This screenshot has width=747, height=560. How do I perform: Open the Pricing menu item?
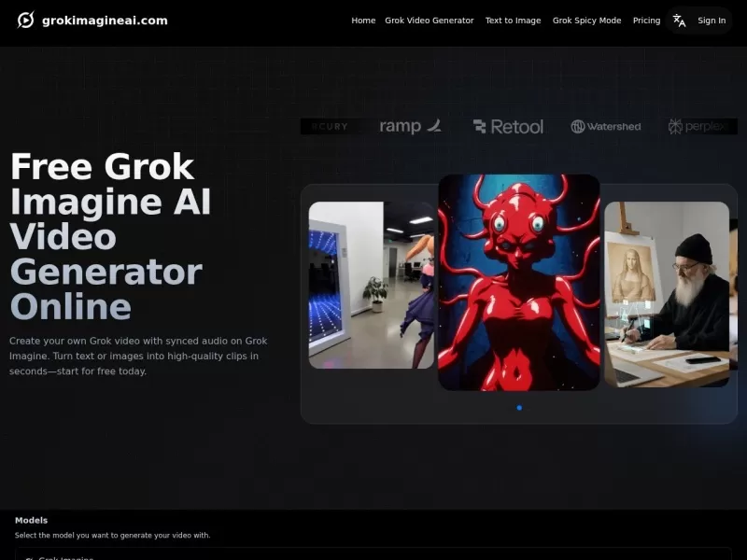[646, 20]
